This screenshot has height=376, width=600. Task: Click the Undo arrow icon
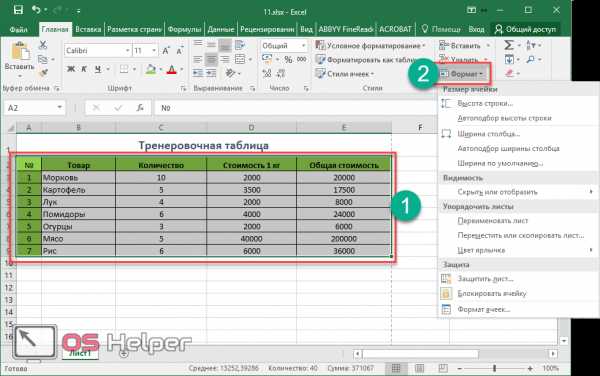[36, 10]
